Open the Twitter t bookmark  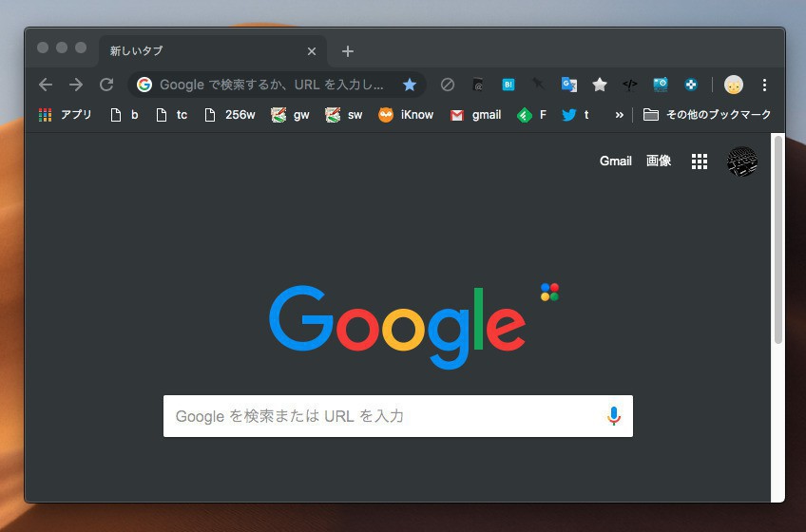575,115
